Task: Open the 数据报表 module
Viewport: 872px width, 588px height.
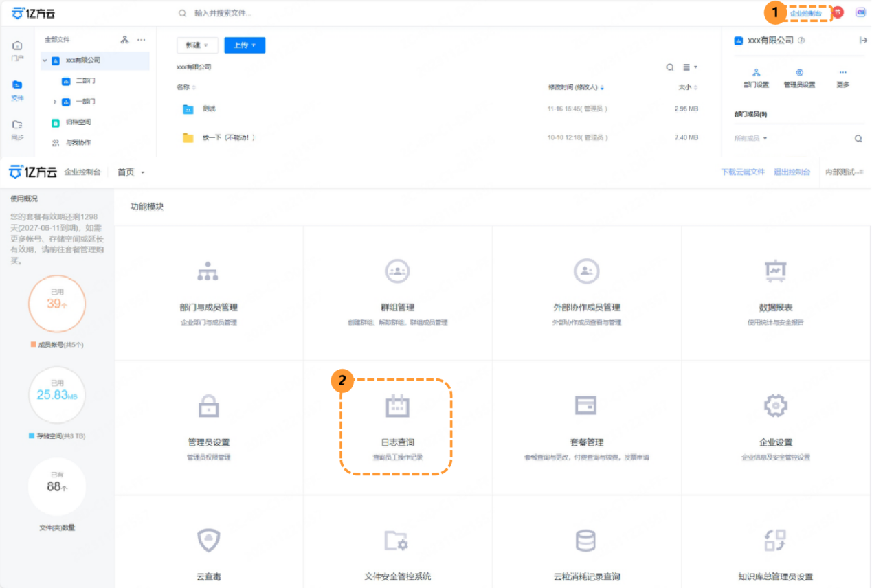Action: coord(776,293)
